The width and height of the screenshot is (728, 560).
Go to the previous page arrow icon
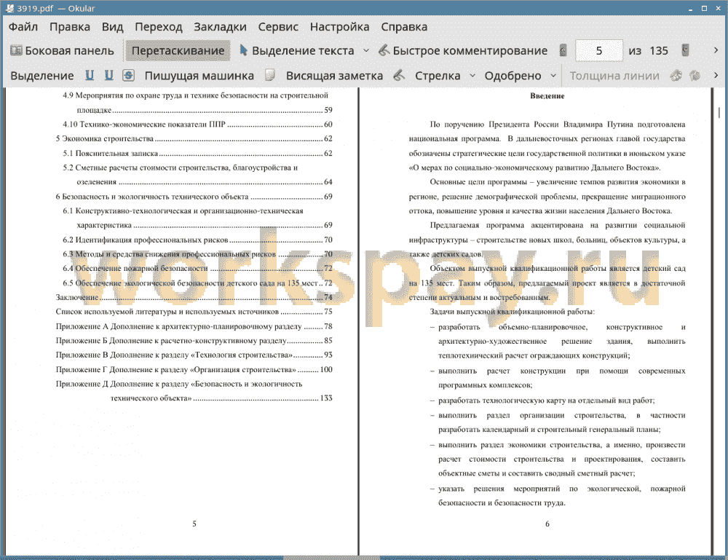(x=563, y=51)
